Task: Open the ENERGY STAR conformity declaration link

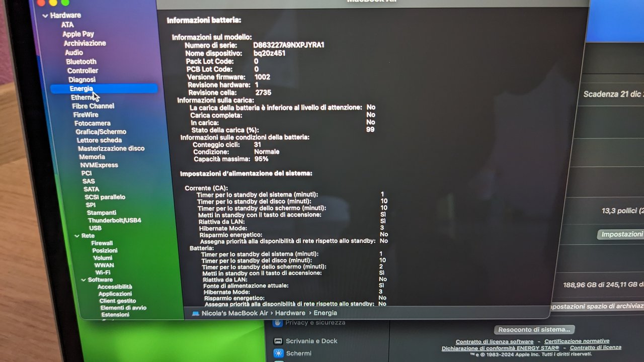Action: pyautogui.click(x=501, y=348)
